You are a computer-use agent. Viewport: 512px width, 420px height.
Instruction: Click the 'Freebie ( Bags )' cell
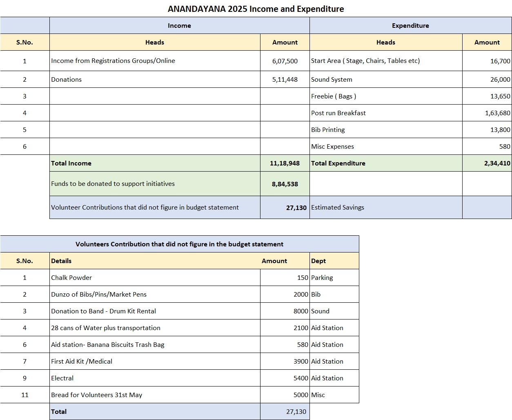click(386, 96)
